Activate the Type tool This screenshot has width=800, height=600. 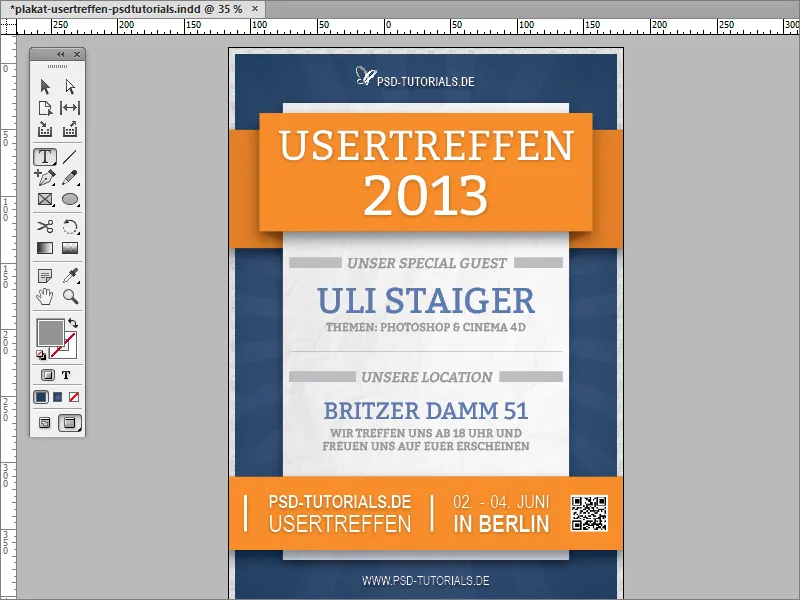tap(45, 157)
